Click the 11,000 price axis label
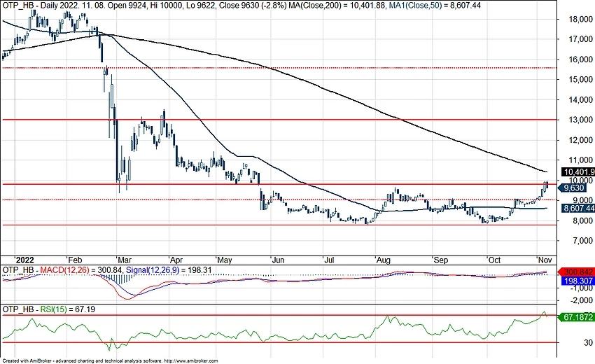Screen dimensions: 595x364 581,160
